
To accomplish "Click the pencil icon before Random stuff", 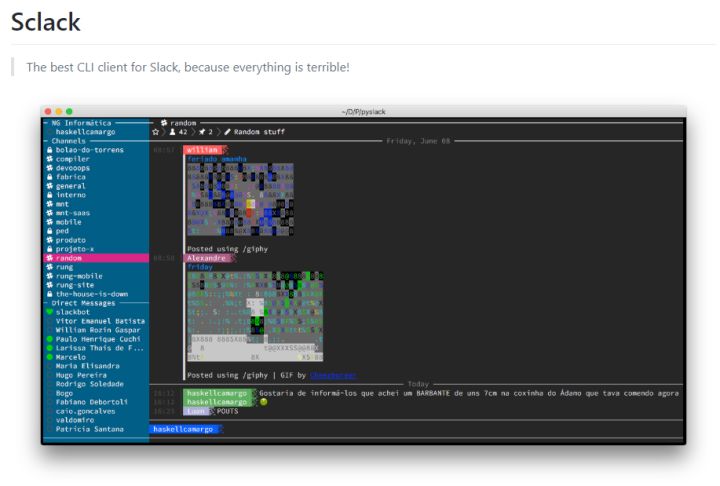I will [x=227, y=132].
